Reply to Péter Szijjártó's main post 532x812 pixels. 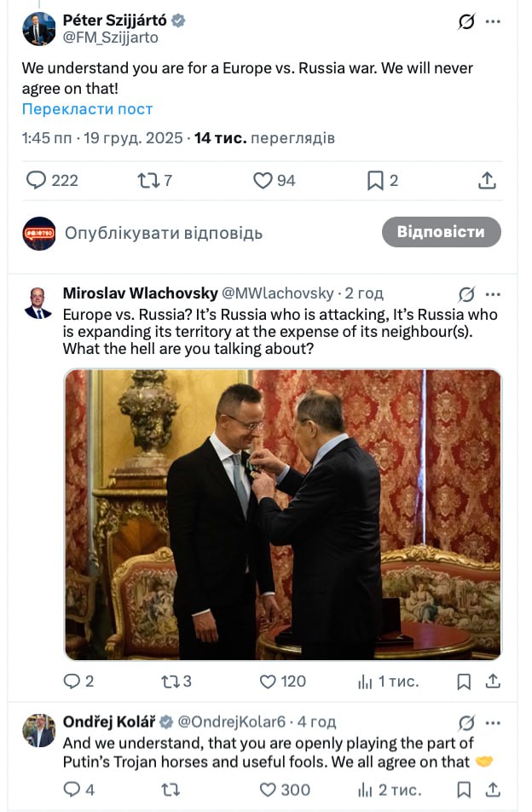coord(36,180)
